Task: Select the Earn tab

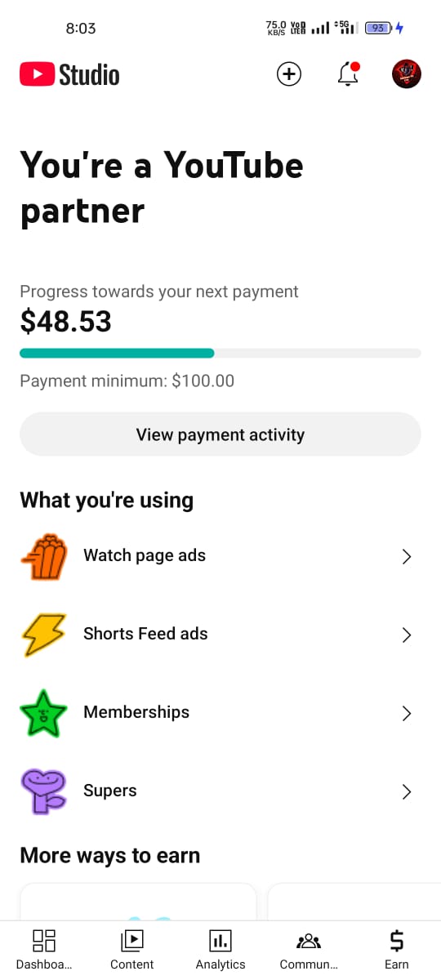Action: (397, 950)
